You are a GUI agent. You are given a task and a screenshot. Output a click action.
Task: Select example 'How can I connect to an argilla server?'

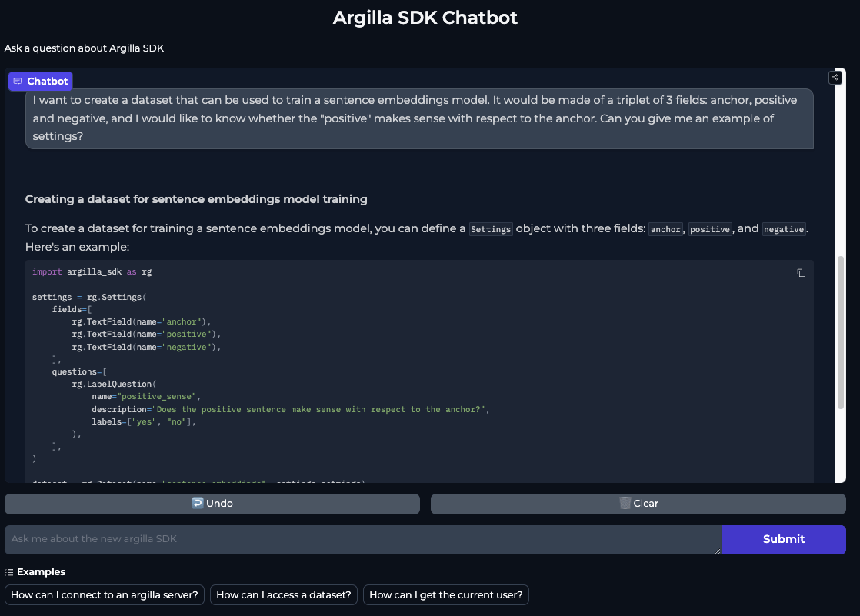105,594
